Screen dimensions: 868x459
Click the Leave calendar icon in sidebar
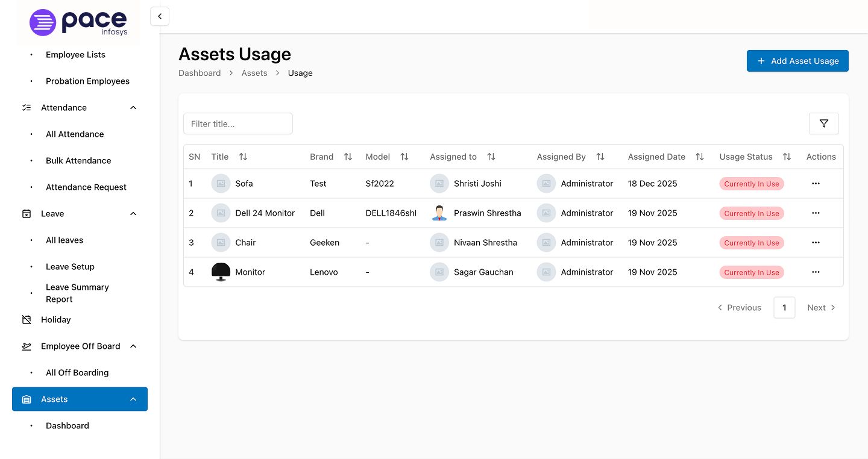click(x=27, y=214)
